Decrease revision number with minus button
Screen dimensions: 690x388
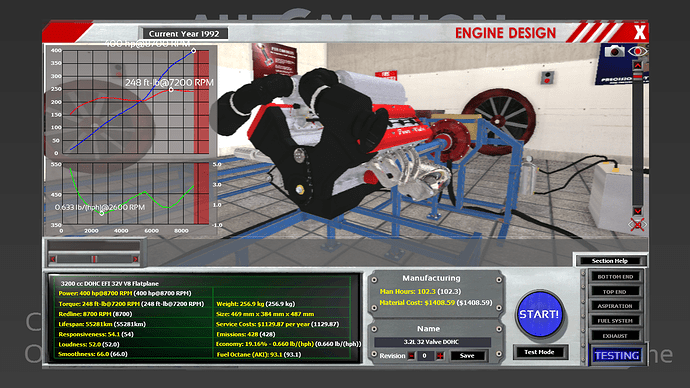tap(411, 356)
